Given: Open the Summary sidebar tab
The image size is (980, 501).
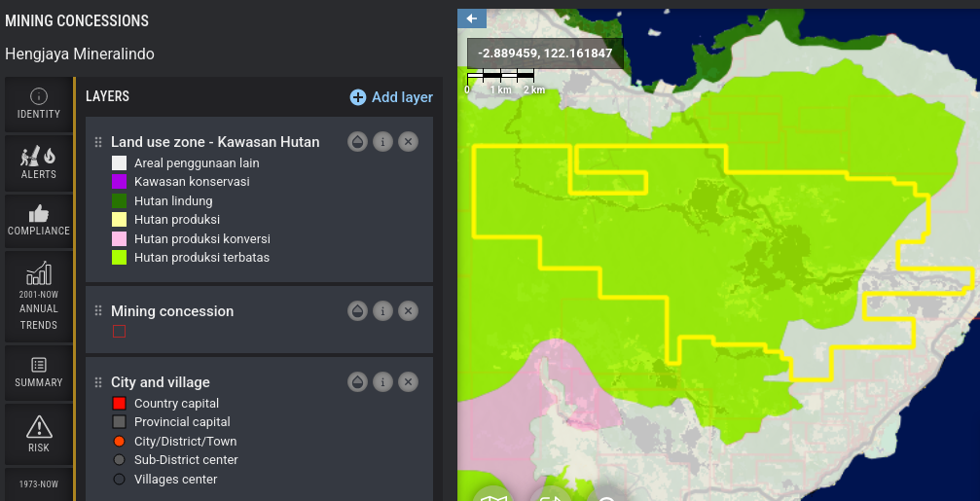Looking at the screenshot, I should point(39,373).
